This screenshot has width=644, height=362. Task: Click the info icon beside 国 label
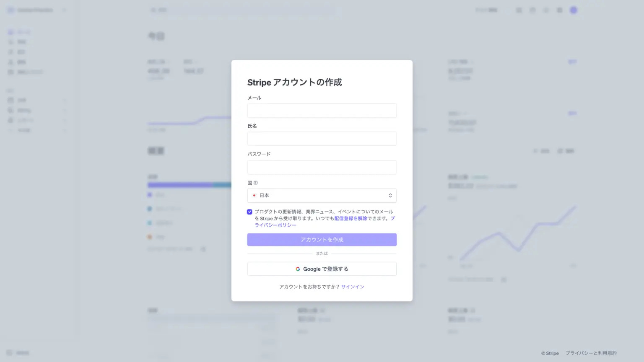255,183
